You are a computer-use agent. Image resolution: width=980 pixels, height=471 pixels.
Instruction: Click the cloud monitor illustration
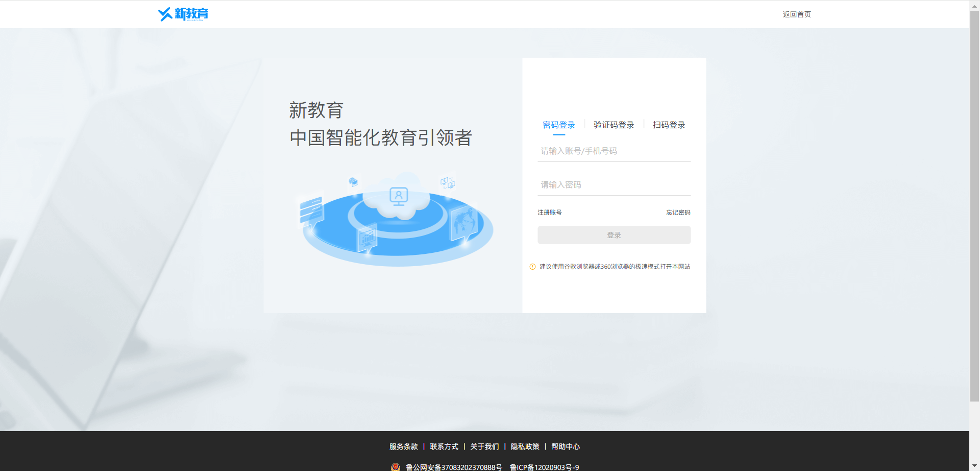point(399,197)
